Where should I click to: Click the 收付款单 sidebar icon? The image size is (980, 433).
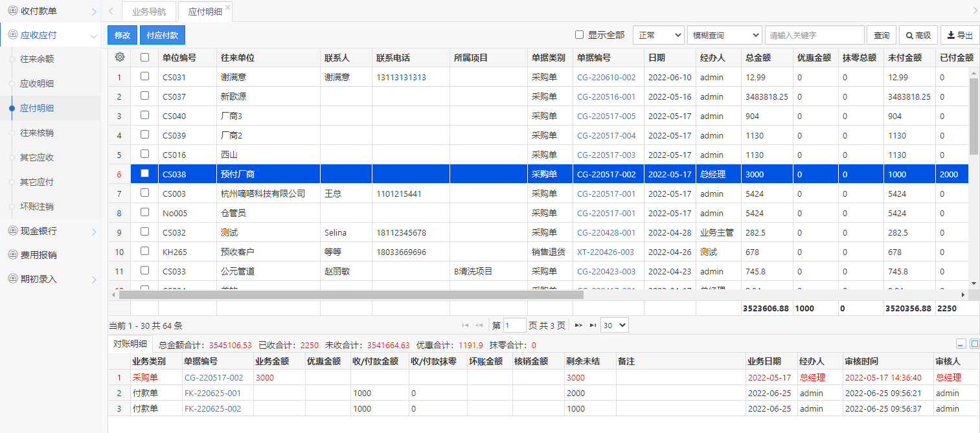pyautogui.click(x=12, y=11)
